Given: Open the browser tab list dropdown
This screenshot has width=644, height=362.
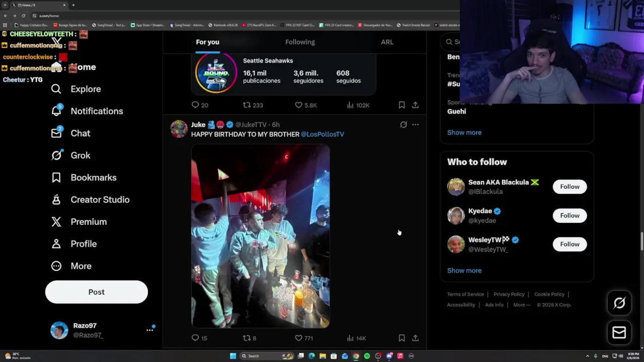Looking at the screenshot, I should [x=5, y=5].
